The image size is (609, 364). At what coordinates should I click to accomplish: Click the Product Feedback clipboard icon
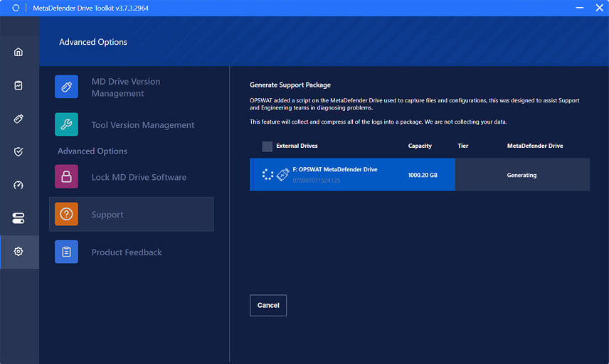coord(66,252)
